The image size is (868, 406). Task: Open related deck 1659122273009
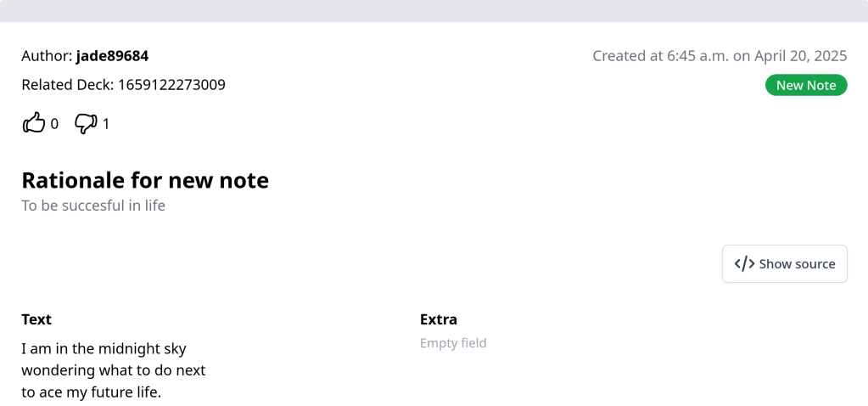tap(171, 84)
